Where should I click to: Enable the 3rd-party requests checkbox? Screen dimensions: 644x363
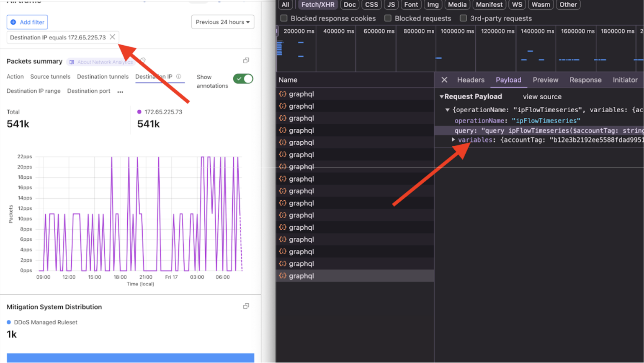pos(463,18)
